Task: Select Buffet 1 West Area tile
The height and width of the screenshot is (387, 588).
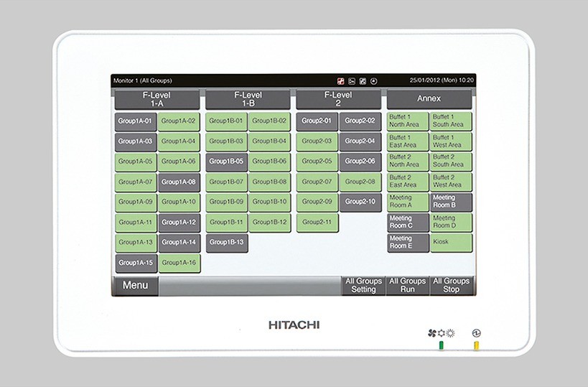Action: (451, 141)
